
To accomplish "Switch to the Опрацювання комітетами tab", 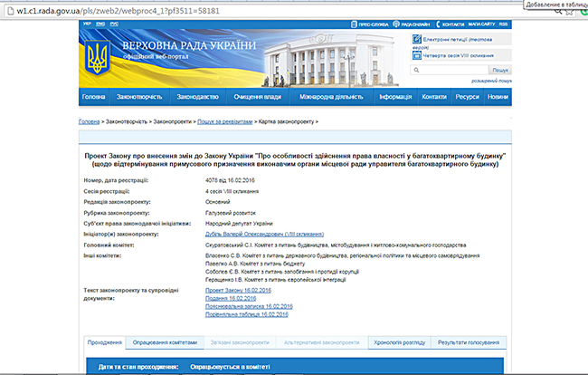I will [159, 341].
